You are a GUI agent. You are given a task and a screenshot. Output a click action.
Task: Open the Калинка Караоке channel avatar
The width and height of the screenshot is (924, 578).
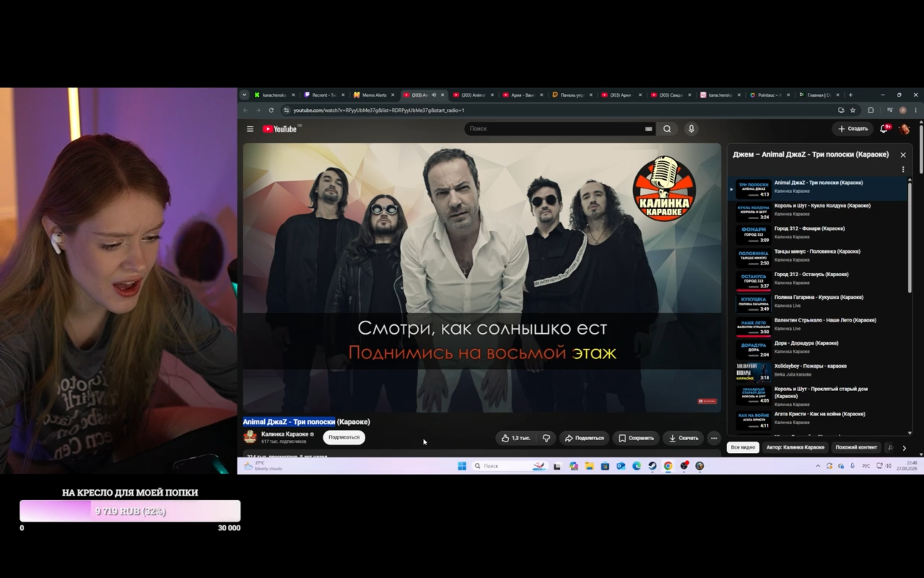(250, 437)
